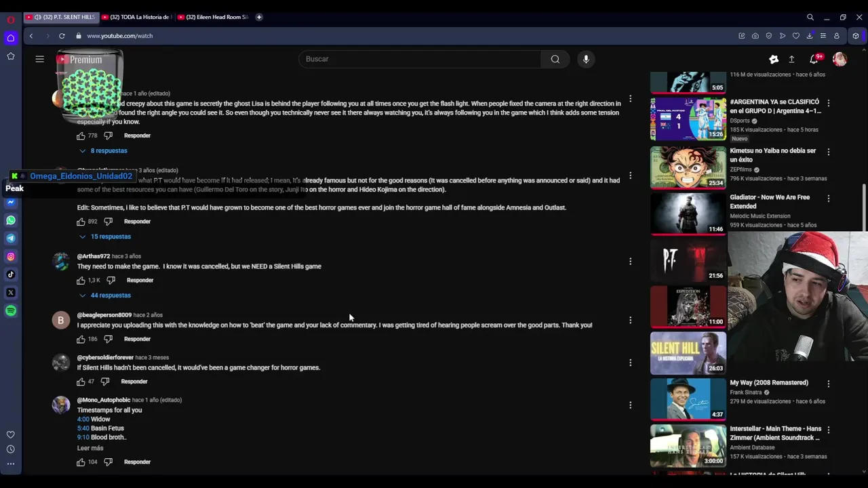Image resolution: width=868 pixels, height=488 pixels.
Task: Open the sidebar history clock icon
Action: [x=11, y=449]
